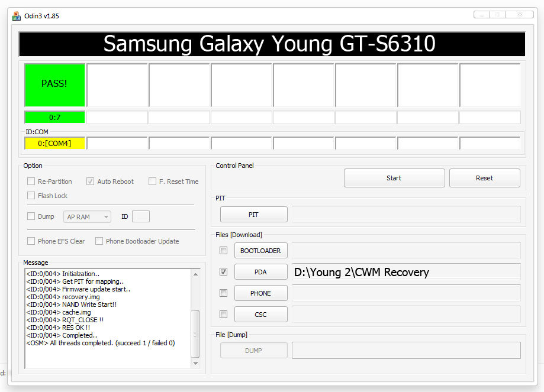544x392 pixels.
Task: Select the 'Completed..' log line
Action: [x=62, y=335]
